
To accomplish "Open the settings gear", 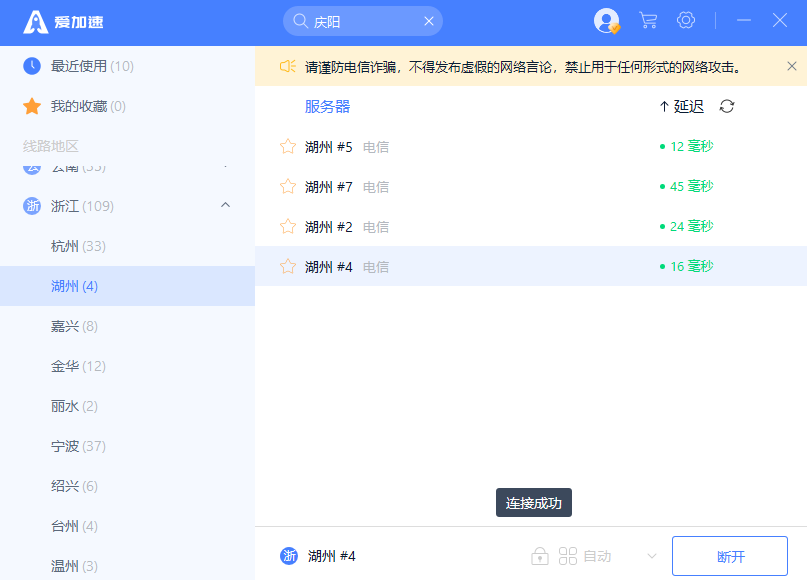I will (686, 21).
